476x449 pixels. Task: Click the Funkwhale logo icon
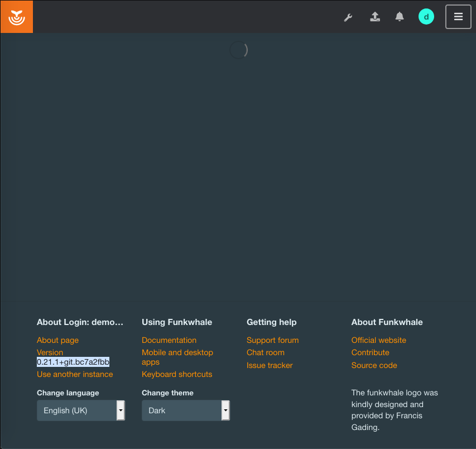point(17,17)
